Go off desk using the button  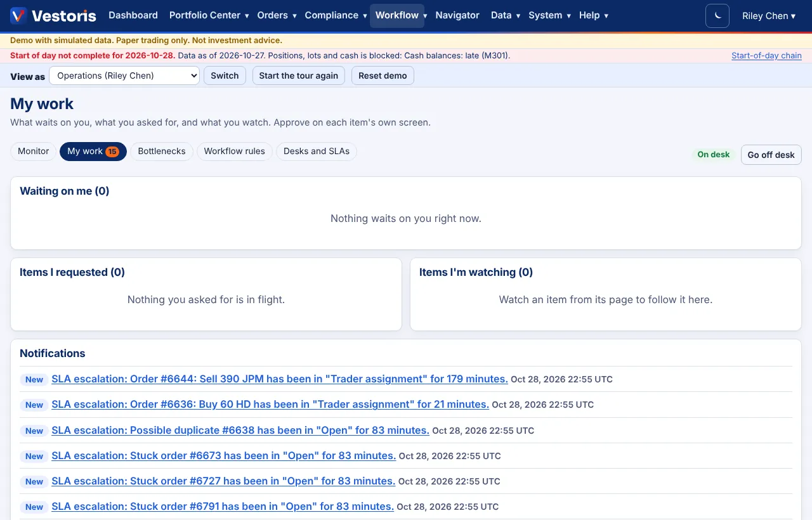click(771, 155)
